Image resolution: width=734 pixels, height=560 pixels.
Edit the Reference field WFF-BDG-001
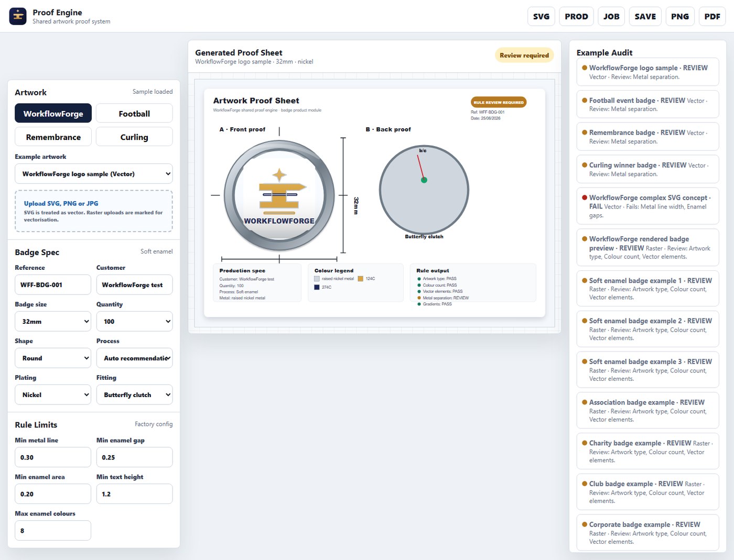pyautogui.click(x=53, y=285)
